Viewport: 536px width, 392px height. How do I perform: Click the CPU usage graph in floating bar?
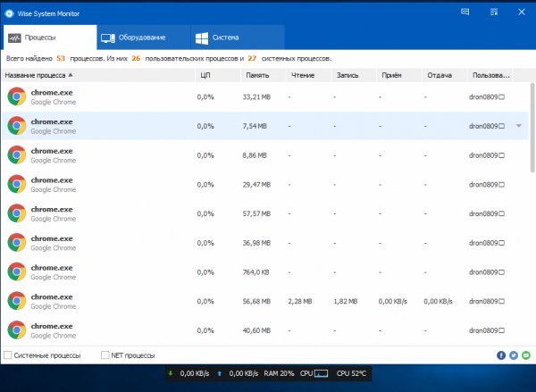pyautogui.click(x=321, y=373)
